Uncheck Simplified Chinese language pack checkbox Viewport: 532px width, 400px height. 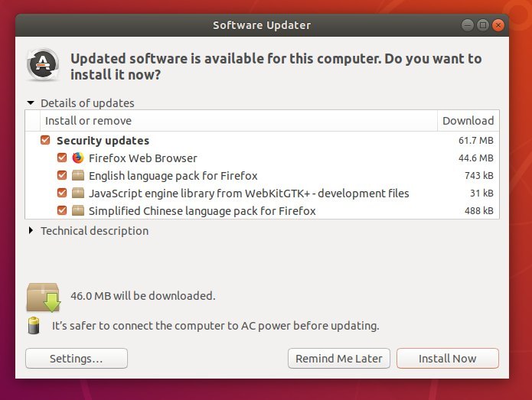click(62, 210)
